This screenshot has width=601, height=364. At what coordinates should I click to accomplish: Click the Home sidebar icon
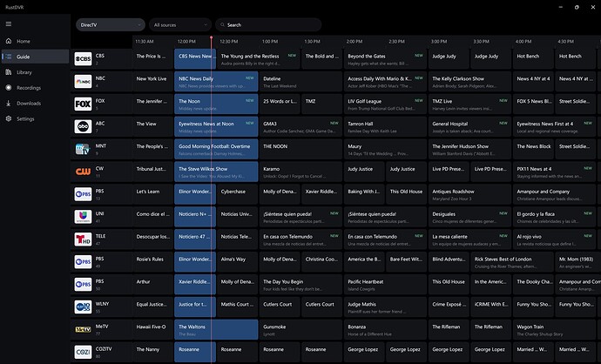pyautogui.click(x=9, y=41)
